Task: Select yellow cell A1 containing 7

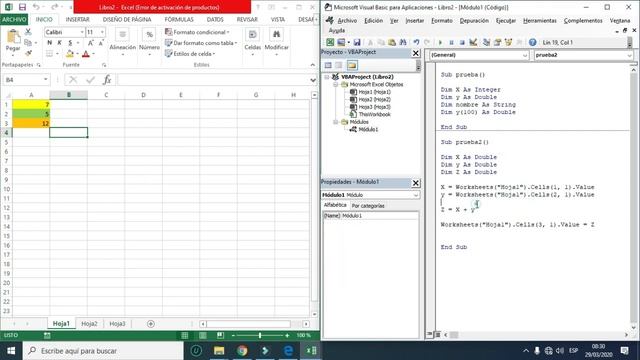Action: point(31,104)
